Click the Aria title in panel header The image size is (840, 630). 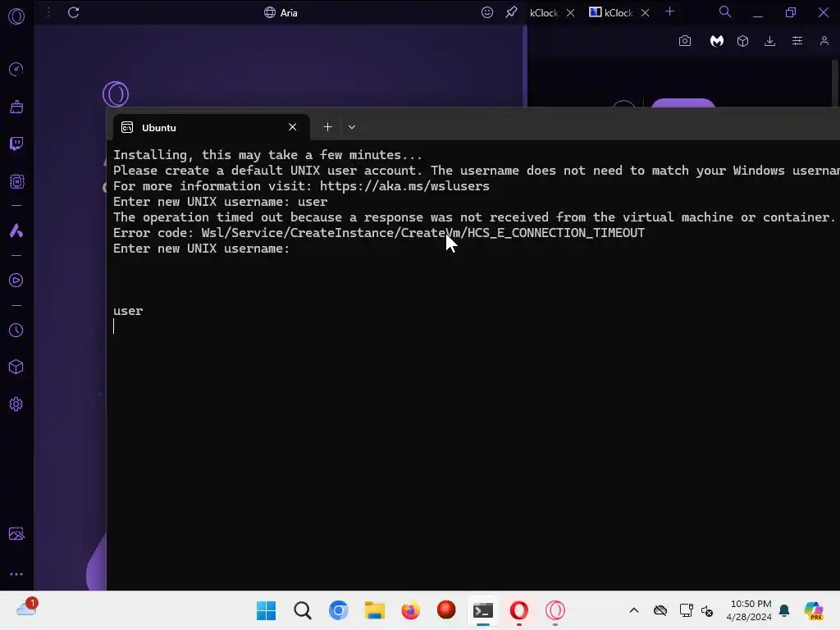pos(288,12)
